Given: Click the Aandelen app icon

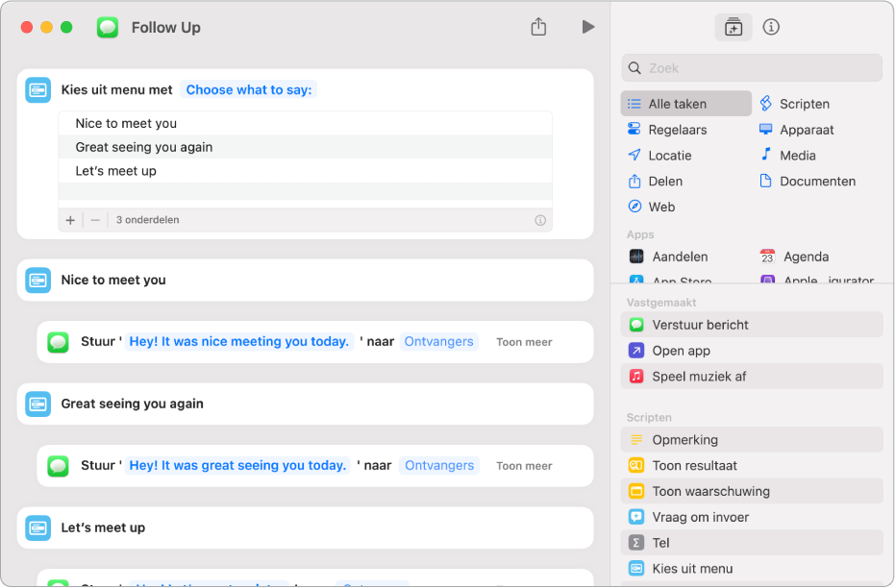Looking at the screenshot, I should [636, 257].
